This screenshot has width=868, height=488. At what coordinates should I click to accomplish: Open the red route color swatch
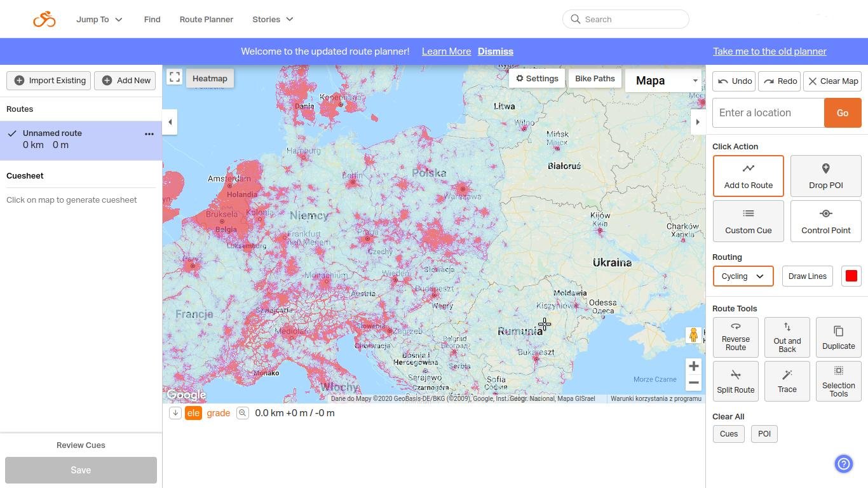(851, 276)
